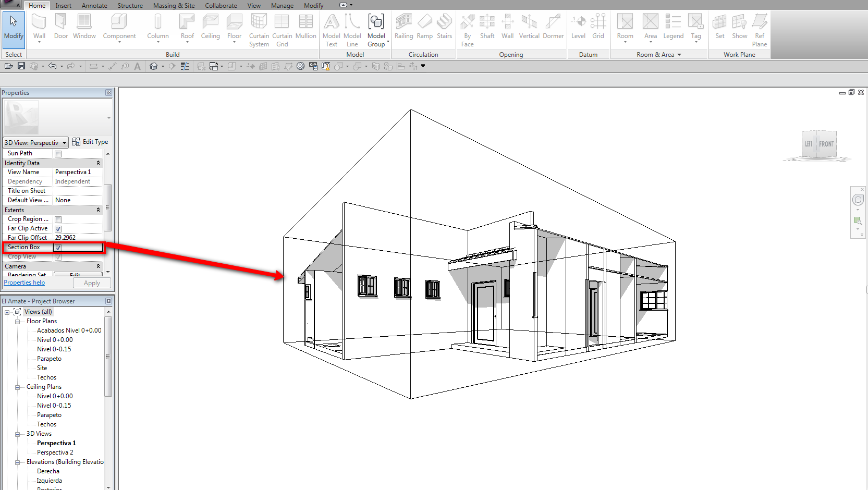The image size is (868, 490).
Task: Choose the Door tool
Action: coord(61,27)
